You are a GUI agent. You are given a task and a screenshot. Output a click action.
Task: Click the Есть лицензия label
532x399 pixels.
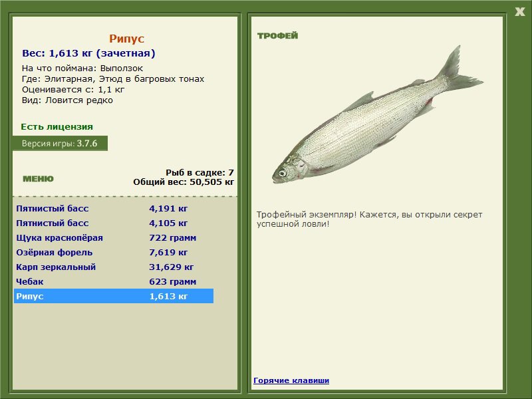(x=57, y=127)
